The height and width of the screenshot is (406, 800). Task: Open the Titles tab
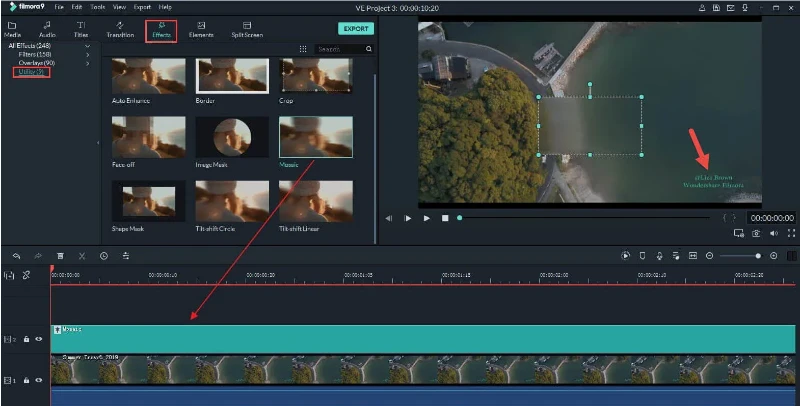click(81, 30)
